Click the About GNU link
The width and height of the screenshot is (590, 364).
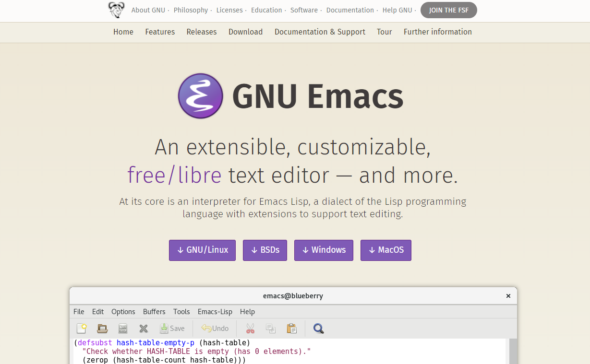tap(148, 10)
